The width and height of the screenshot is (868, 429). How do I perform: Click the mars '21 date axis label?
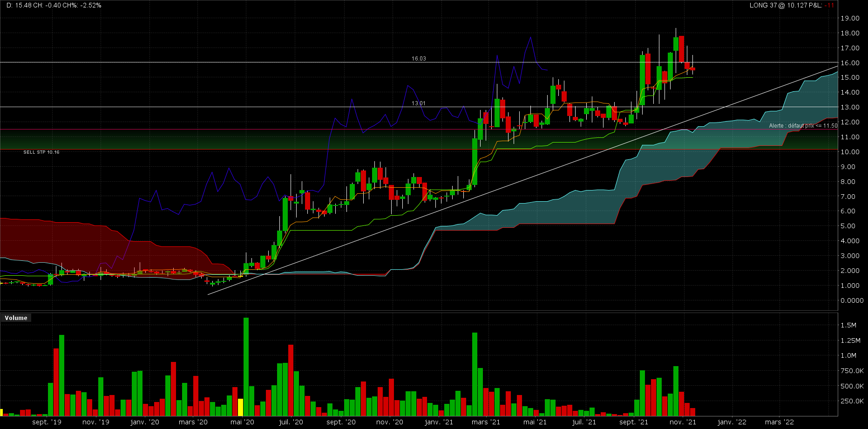486,422
